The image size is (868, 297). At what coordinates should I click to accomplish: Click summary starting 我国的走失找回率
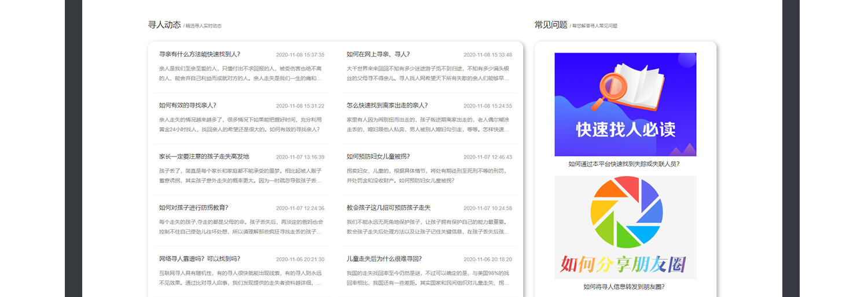click(x=428, y=278)
